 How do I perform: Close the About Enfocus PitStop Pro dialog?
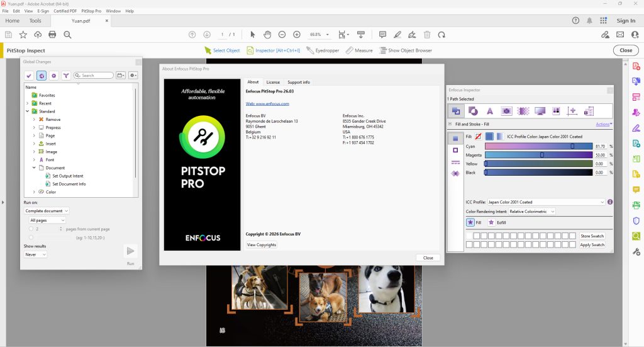tap(428, 258)
